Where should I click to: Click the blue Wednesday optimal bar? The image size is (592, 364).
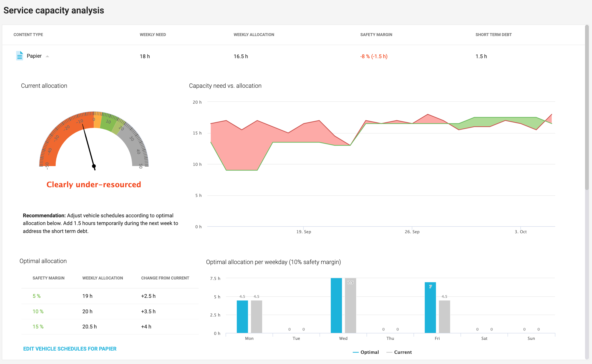pos(336,305)
